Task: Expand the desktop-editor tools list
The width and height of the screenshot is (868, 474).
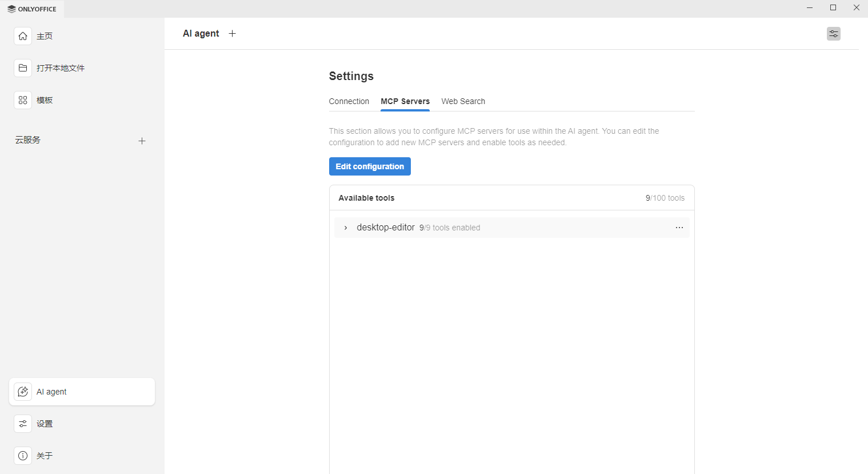Action: pyautogui.click(x=346, y=228)
